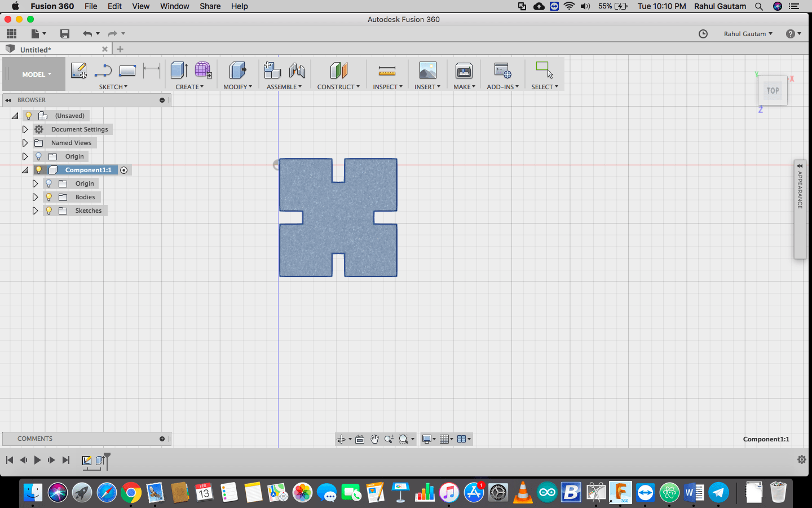Click the timeline Play button

[37, 460]
